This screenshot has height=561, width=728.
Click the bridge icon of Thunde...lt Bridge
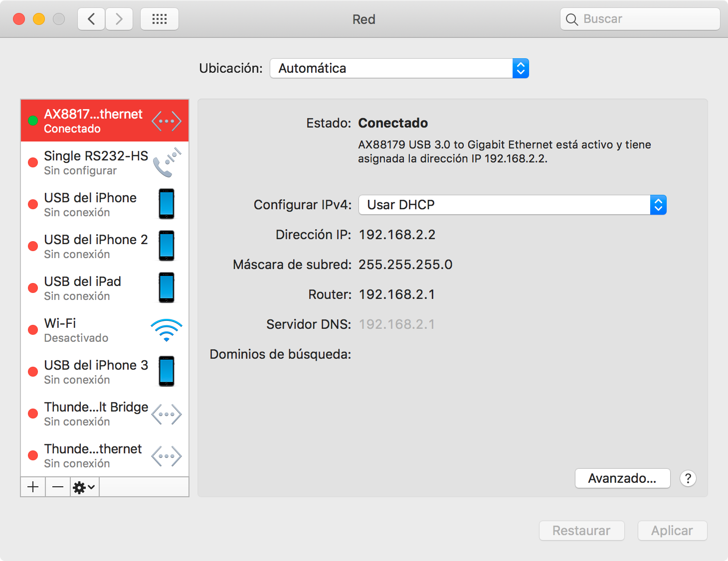(167, 414)
